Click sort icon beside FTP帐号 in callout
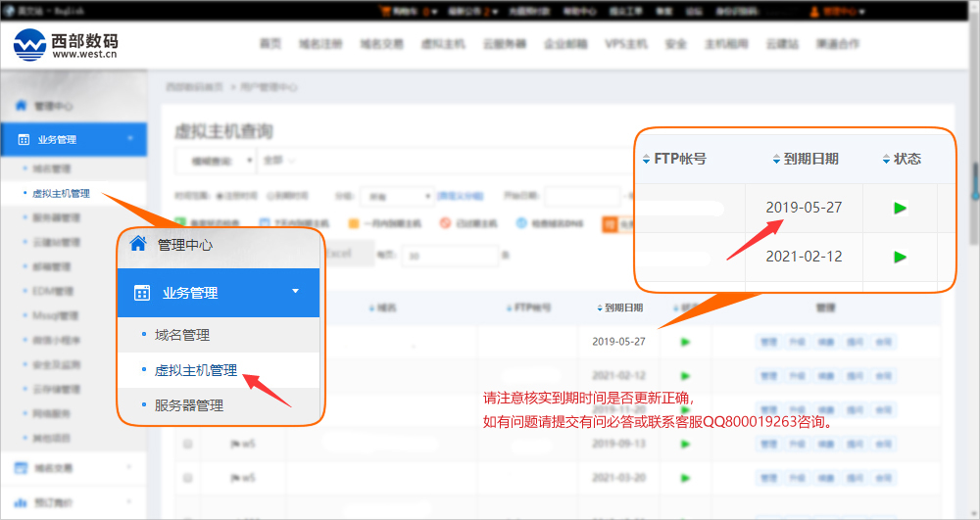 coord(645,159)
